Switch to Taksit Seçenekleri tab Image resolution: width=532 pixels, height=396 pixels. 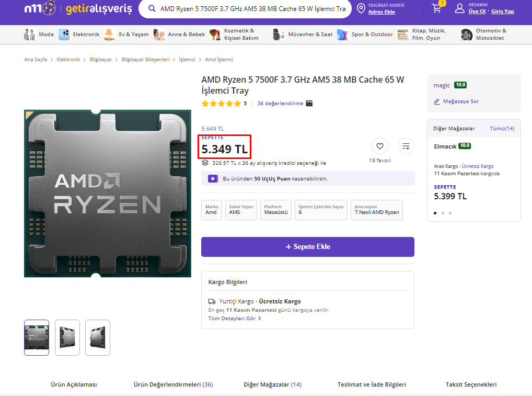[471, 384]
